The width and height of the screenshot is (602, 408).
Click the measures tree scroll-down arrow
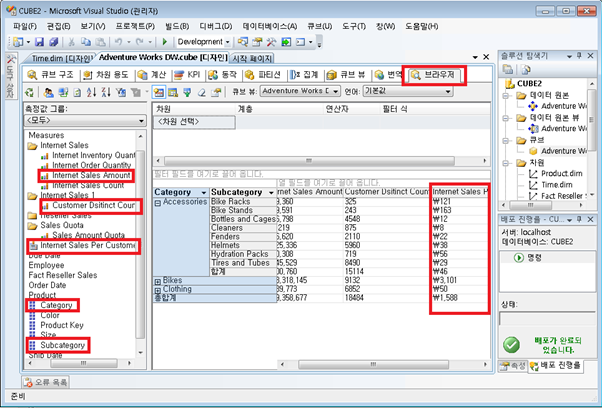141,352
